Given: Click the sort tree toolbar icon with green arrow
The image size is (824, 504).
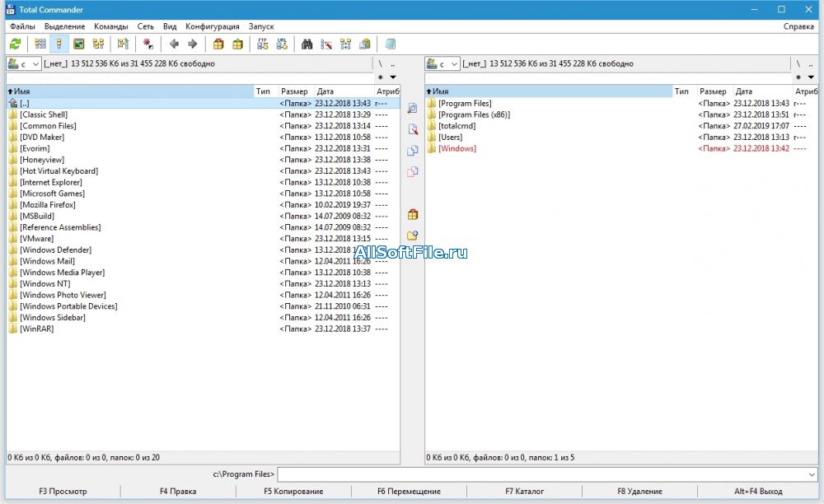Looking at the screenshot, I should 123,44.
